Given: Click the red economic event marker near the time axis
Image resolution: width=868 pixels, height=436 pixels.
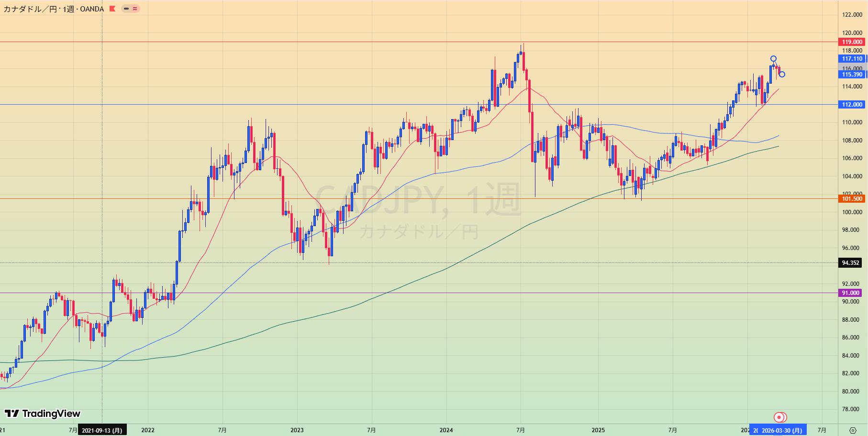Looking at the screenshot, I should 779,417.
